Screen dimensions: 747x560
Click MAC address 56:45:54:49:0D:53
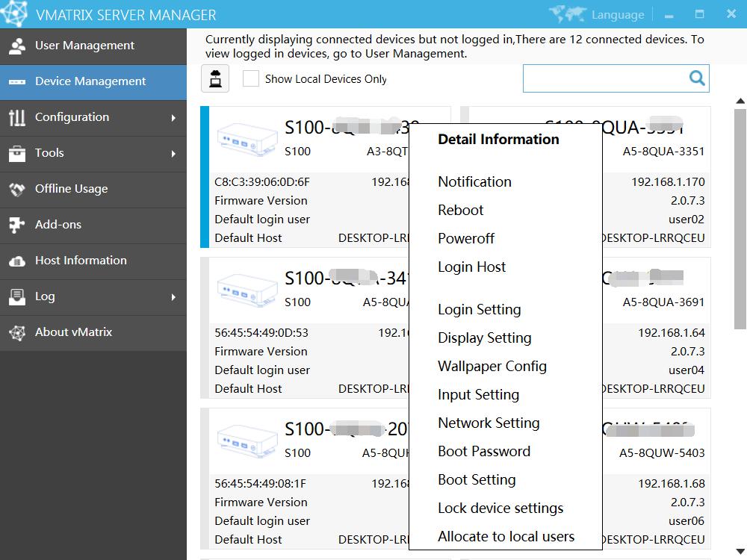click(261, 333)
